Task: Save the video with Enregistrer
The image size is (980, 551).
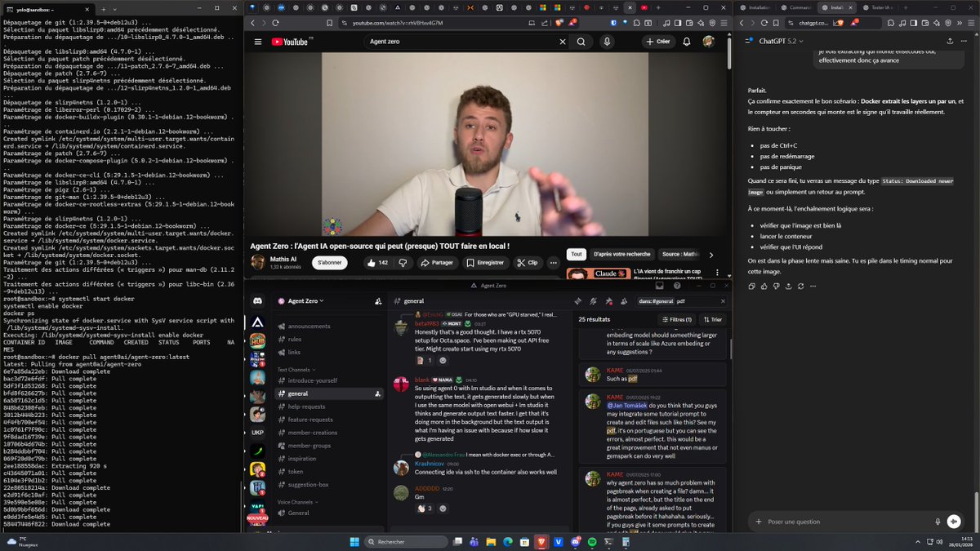Action: 486,263
